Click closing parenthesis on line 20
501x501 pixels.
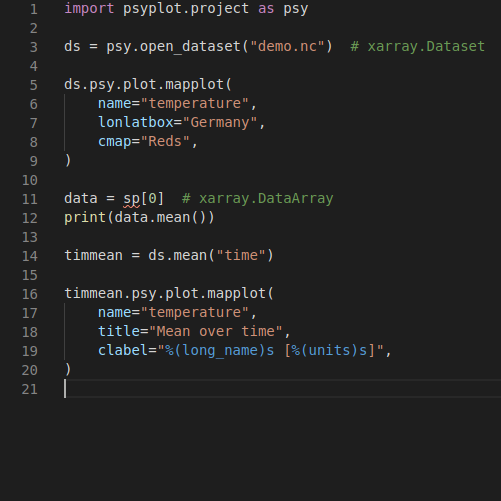coord(68,370)
